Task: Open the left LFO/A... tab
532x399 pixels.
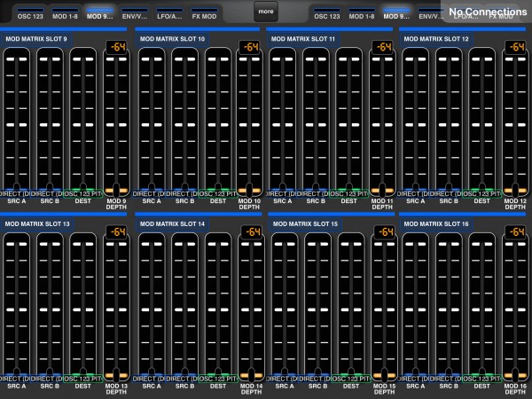Action: coord(169,14)
